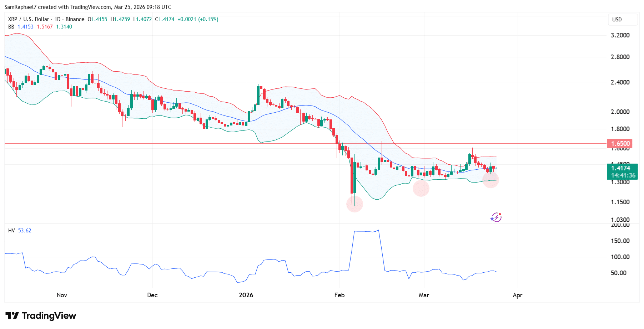Click the HV value 53.62
644x329 pixels.
coord(24,231)
